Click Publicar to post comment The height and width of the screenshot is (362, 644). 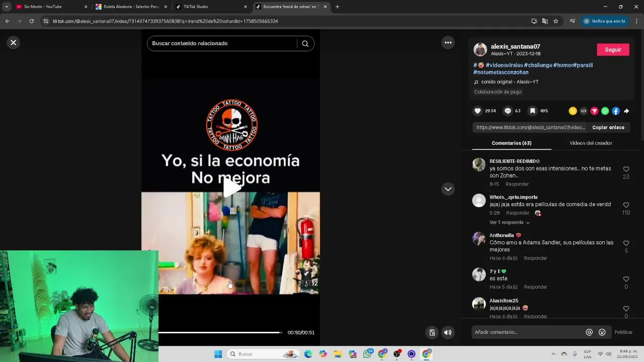click(x=623, y=332)
